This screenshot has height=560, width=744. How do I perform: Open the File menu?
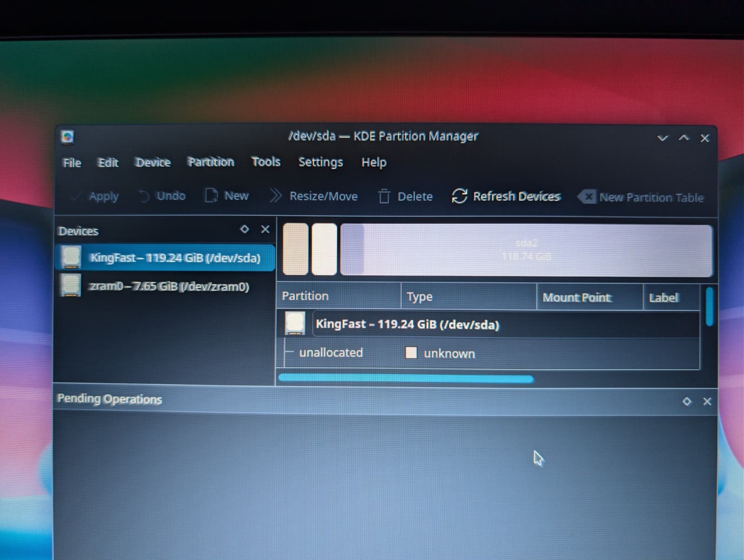click(72, 163)
